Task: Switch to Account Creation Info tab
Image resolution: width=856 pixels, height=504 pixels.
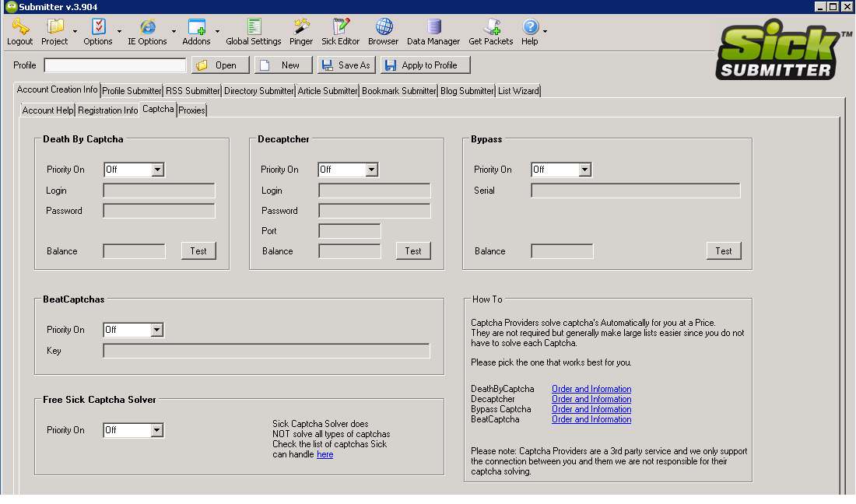Action: pos(57,89)
